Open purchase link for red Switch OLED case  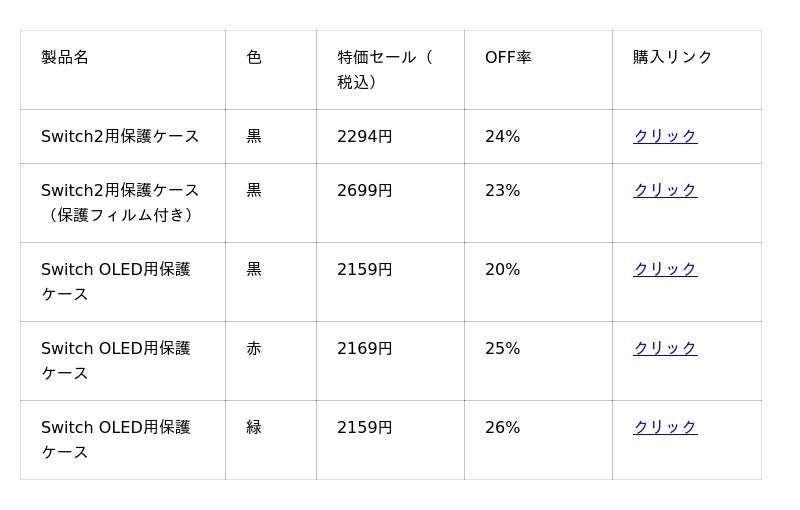click(664, 348)
